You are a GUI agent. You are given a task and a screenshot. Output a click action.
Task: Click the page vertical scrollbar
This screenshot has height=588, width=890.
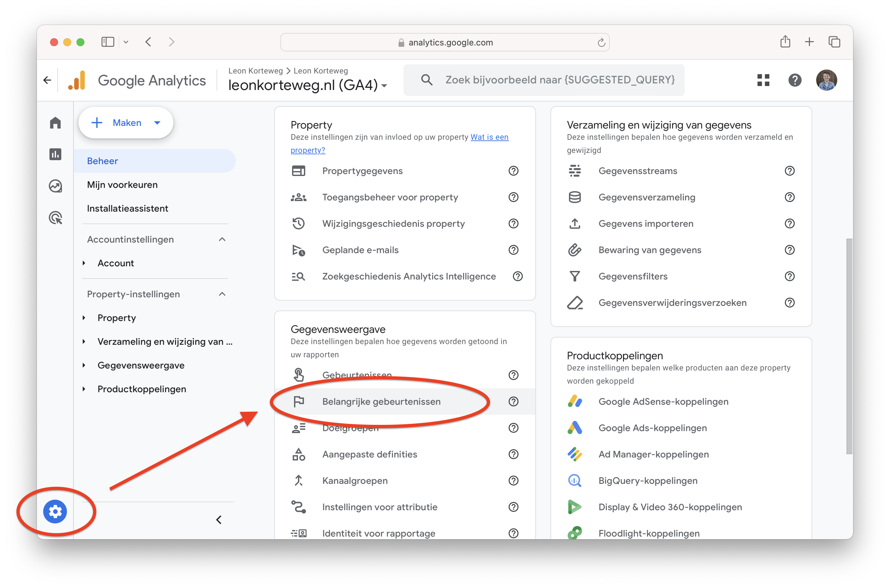[x=849, y=346]
